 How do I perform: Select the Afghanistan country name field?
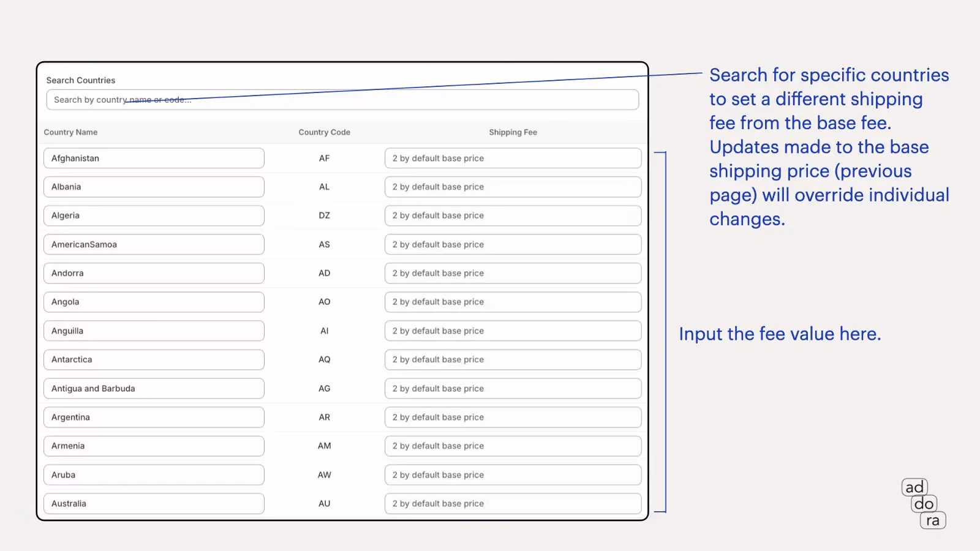154,158
